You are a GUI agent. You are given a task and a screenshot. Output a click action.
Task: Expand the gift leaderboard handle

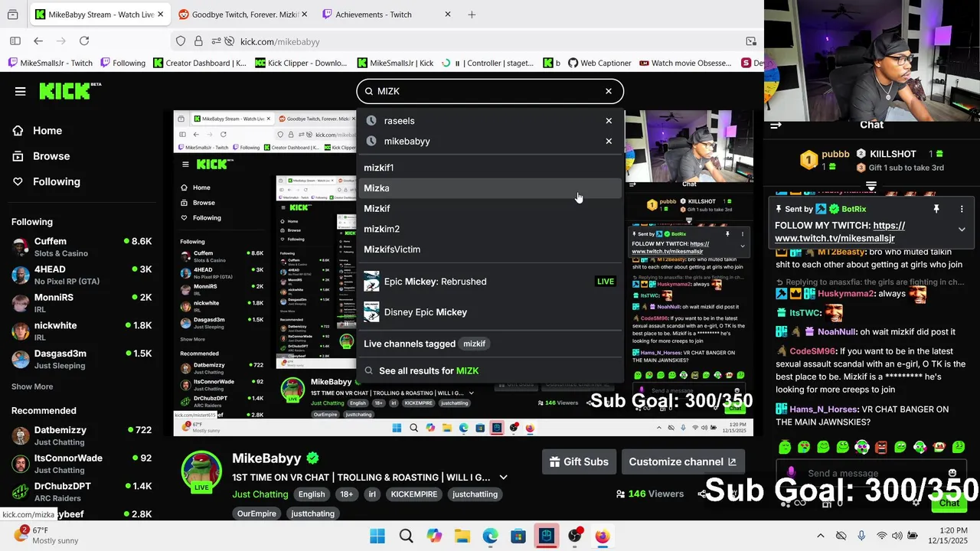click(871, 186)
